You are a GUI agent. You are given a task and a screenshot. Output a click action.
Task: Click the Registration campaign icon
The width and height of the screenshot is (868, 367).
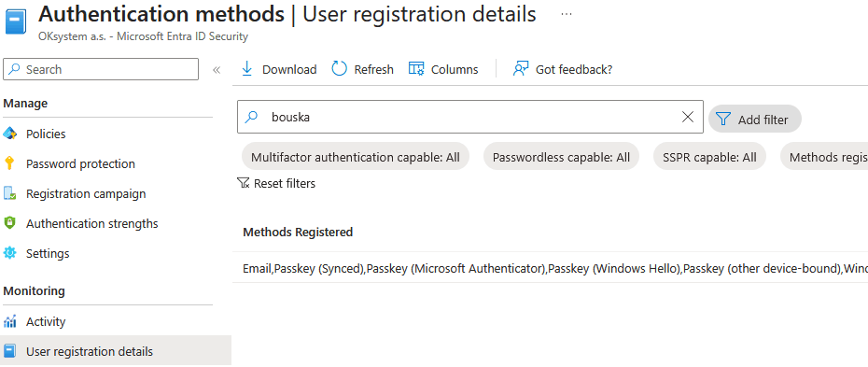coord(10,193)
